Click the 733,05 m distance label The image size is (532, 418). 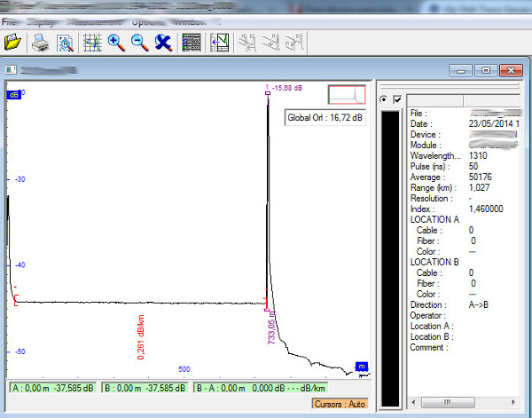(x=271, y=328)
